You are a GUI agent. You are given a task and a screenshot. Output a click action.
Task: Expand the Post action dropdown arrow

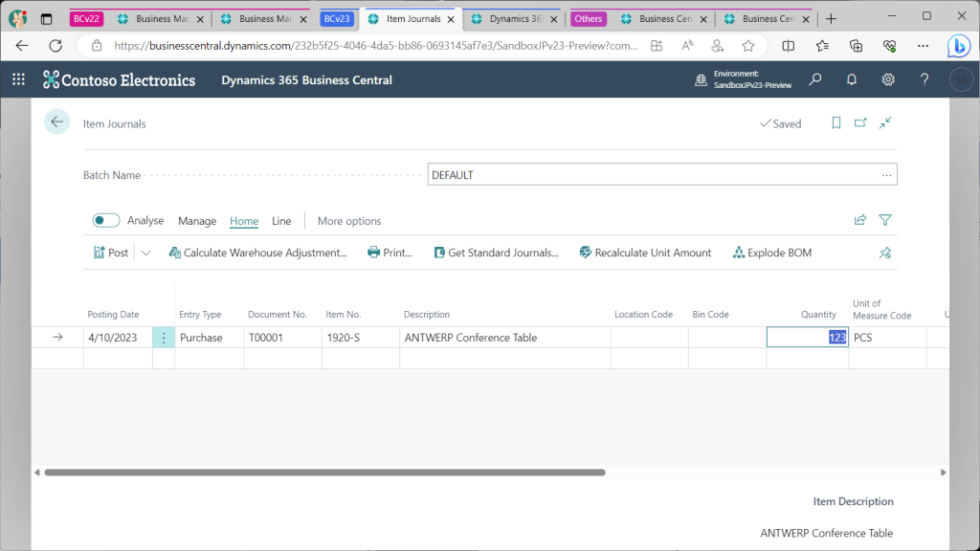pyautogui.click(x=145, y=253)
